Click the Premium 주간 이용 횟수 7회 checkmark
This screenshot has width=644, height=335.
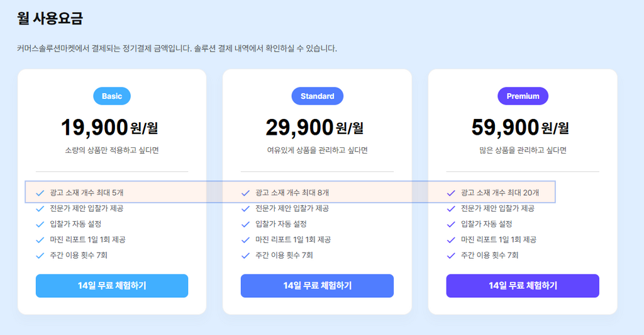tap(451, 256)
